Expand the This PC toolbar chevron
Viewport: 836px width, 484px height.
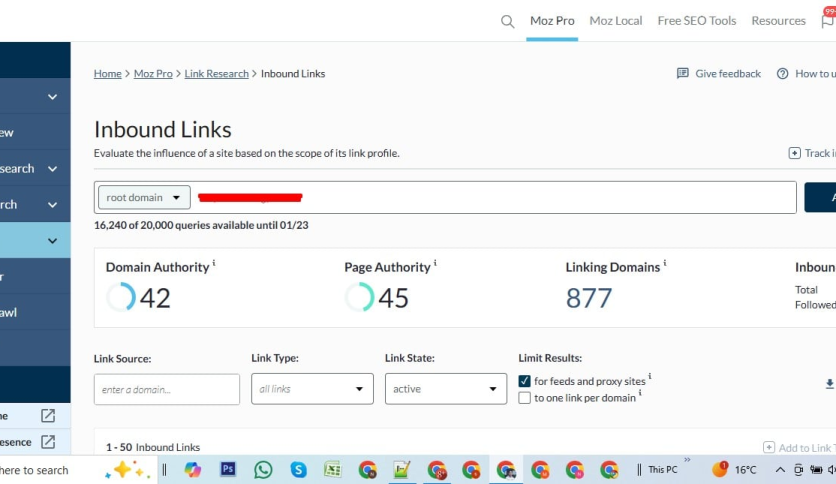687,459
